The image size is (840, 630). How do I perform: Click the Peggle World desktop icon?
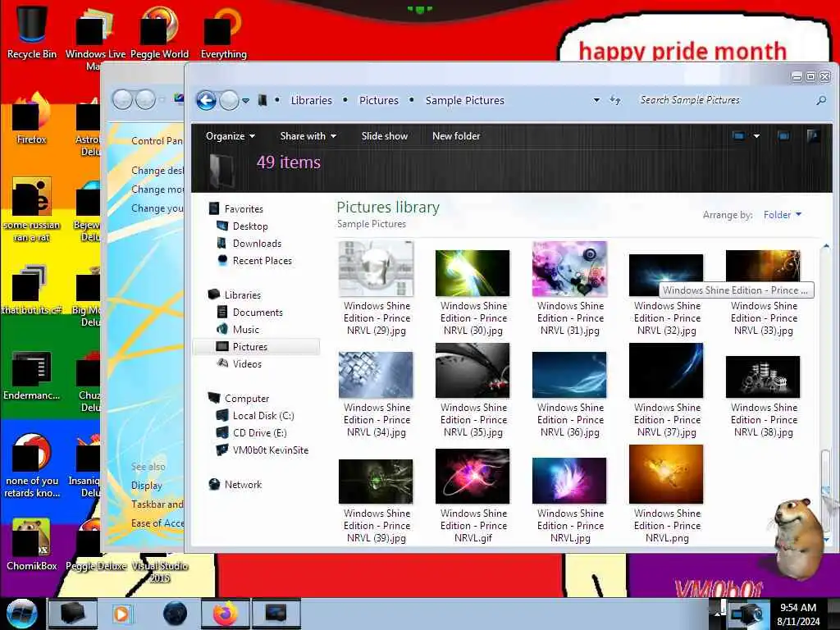[x=159, y=31]
